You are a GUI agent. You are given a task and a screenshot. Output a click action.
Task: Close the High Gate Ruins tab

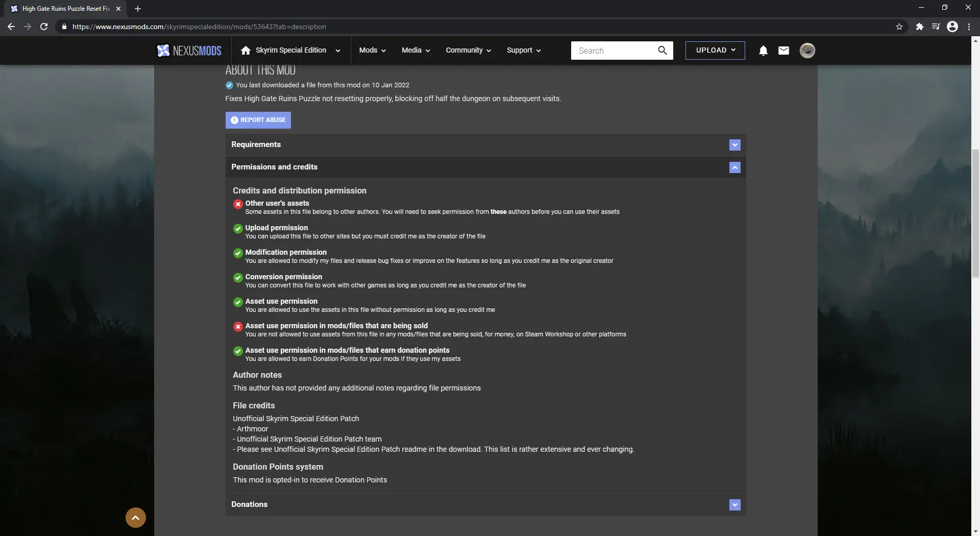(x=118, y=9)
